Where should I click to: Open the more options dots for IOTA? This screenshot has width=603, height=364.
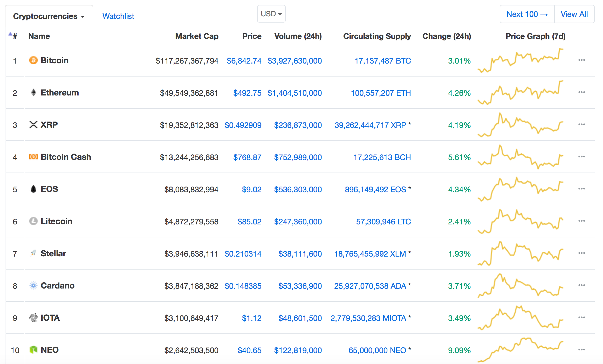coord(581,317)
